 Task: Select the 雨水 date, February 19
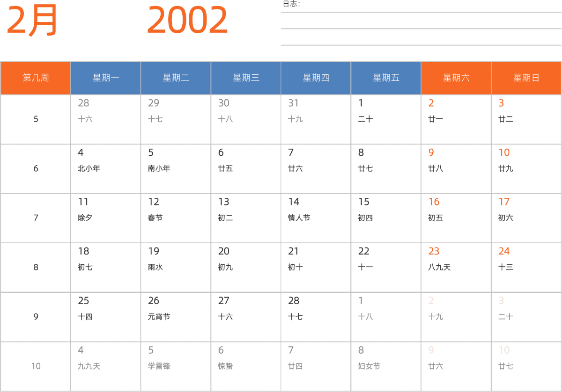click(176, 268)
